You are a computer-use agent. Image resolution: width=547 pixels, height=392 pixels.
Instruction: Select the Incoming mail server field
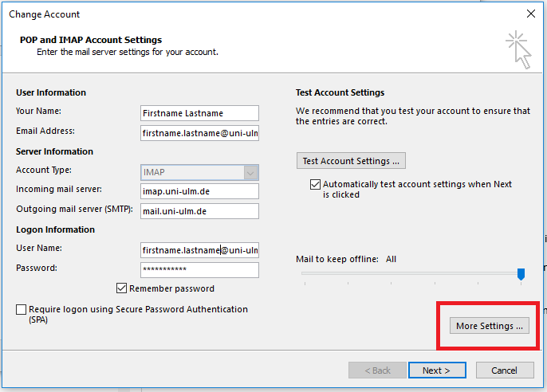tap(199, 191)
